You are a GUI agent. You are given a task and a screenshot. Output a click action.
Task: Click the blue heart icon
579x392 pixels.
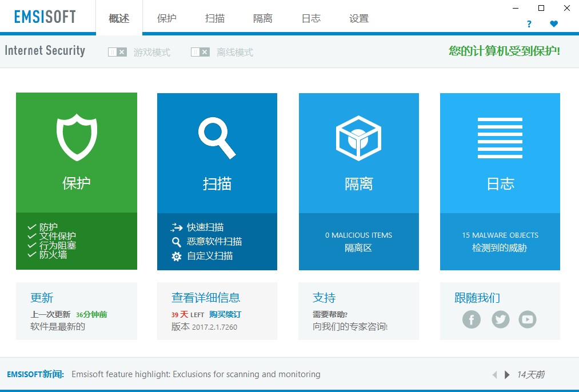[x=553, y=24]
